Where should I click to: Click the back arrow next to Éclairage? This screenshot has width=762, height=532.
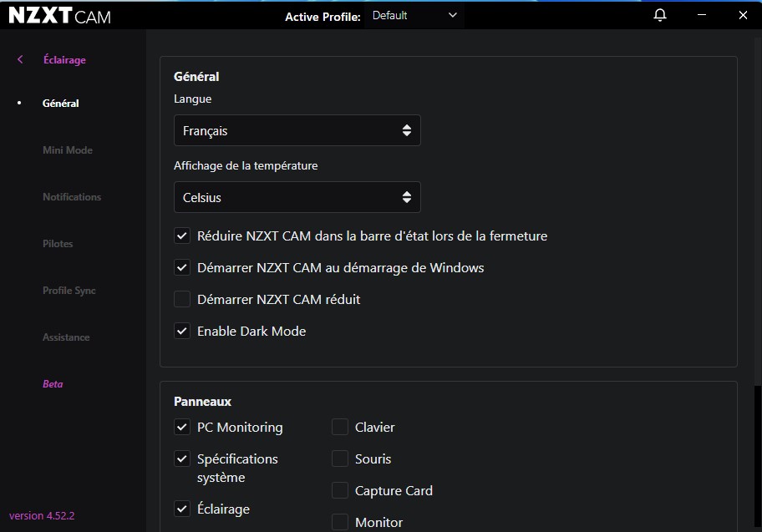pyautogui.click(x=20, y=60)
